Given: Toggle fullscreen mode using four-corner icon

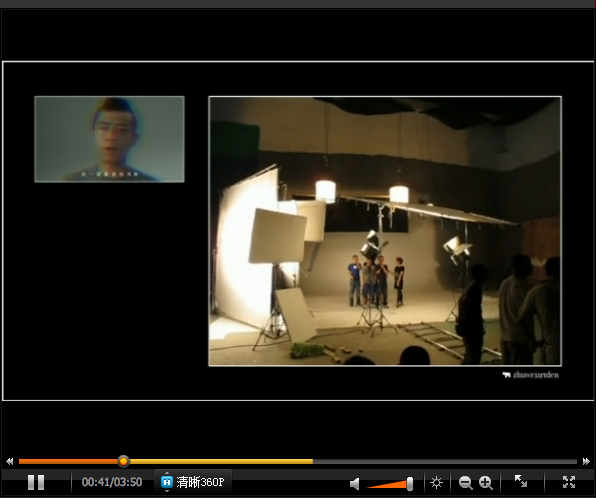Looking at the screenshot, I should pos(569,482).
